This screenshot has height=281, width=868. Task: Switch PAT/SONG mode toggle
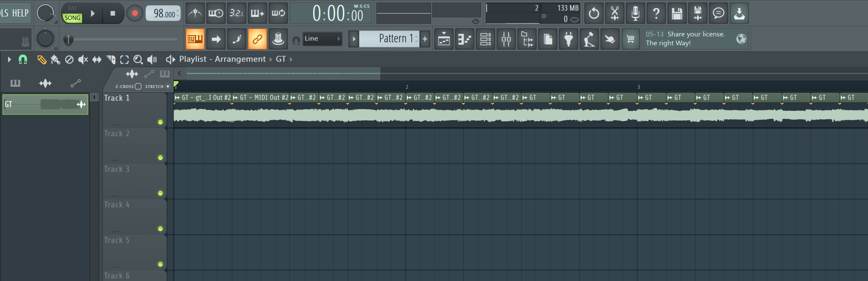click(x=72, y=14)
